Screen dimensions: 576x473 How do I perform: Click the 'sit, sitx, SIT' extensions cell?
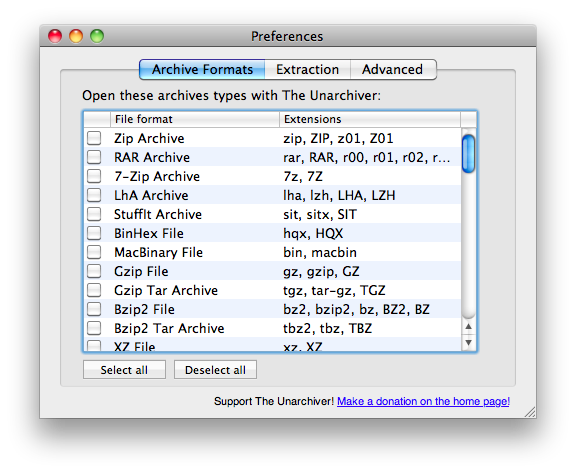pos(320,214)
